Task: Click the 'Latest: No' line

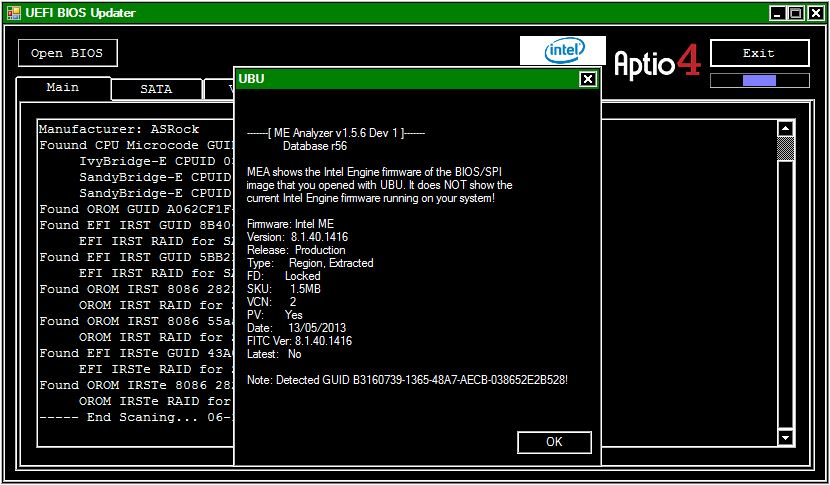Action: pyautogui.click(x=274, y=354)
